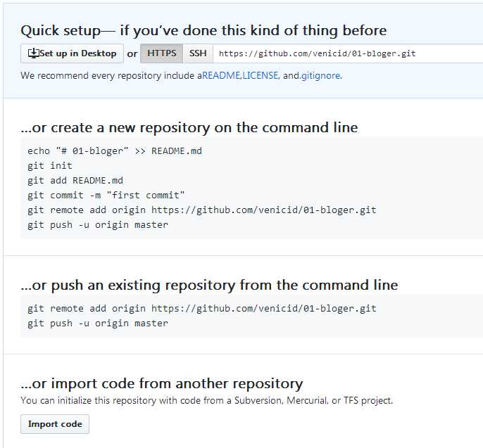Click the desktop download icon
The image size is (483, 448).
33,53
